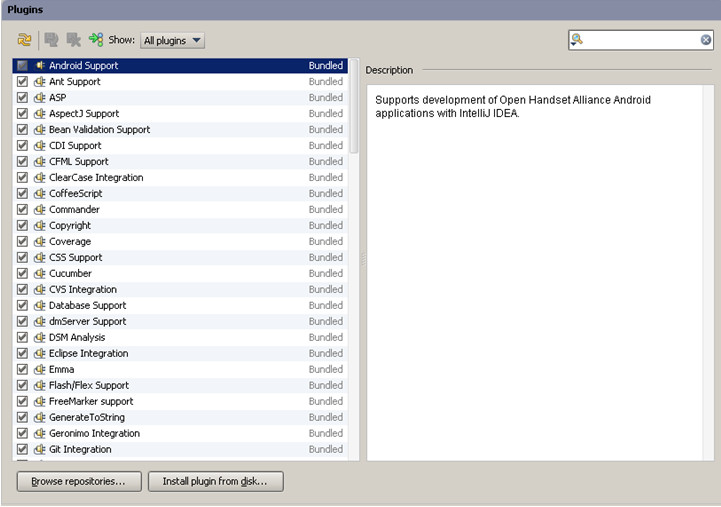Click the plugin icon beside CVS Integration
Screen dimensions: 721x507
point(40,290)
